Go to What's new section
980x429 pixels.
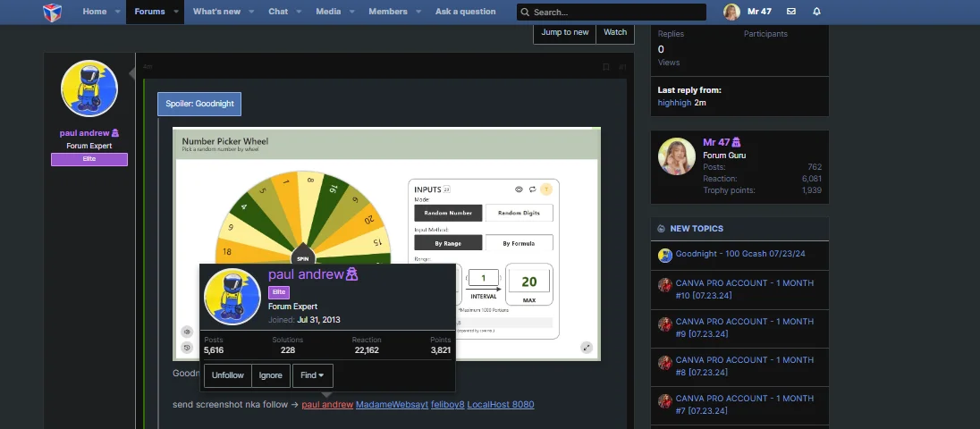click(217, 12)
